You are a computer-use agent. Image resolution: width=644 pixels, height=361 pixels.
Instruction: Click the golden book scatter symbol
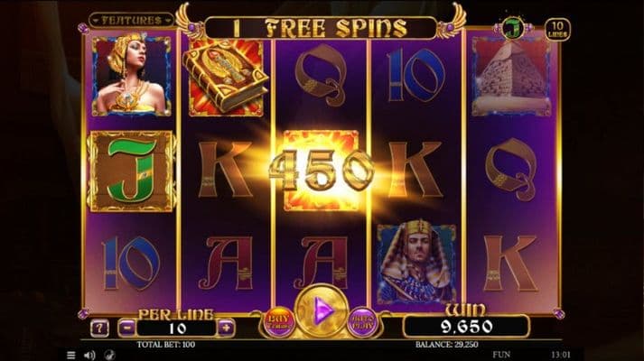tap(226, 77)
